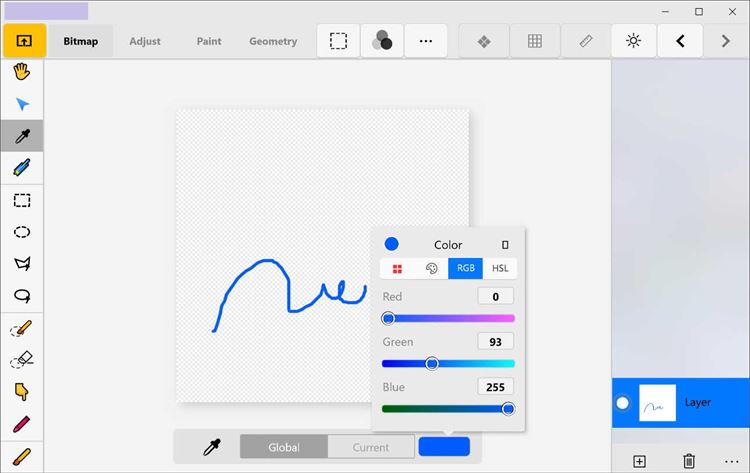Minimize the application window
Image resolution: width=750 pixels, height=473 pixels.
[665, 12]
